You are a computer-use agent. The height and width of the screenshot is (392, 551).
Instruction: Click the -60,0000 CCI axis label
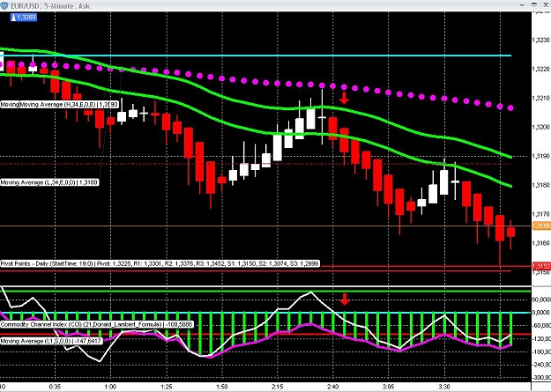coord(541,326)
